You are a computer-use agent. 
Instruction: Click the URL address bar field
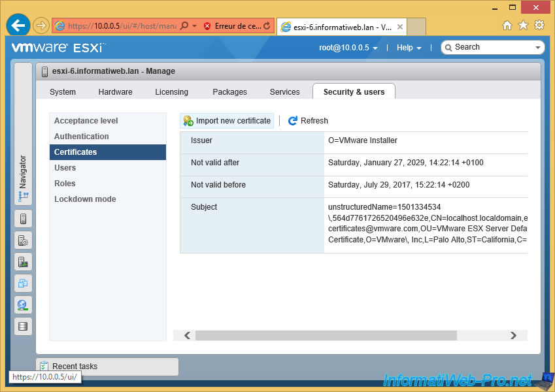[122, 26]
